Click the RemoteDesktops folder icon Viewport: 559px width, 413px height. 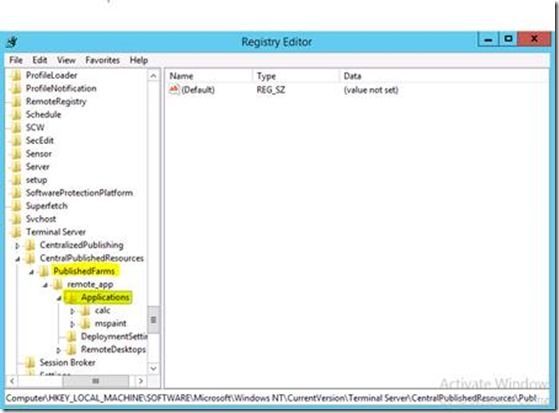(x=72, y=350)
